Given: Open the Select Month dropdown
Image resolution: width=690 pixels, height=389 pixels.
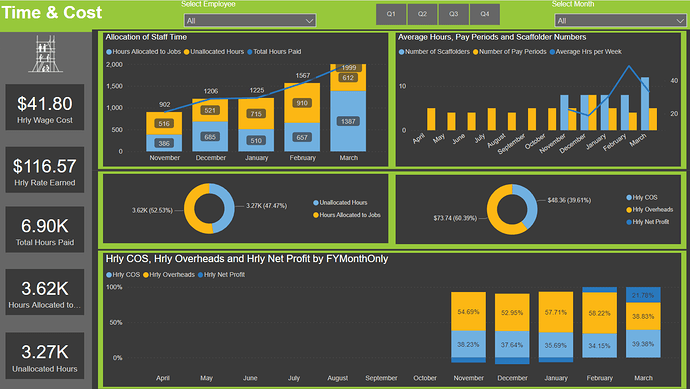Looking at the screenshot, I should [620, 20].
